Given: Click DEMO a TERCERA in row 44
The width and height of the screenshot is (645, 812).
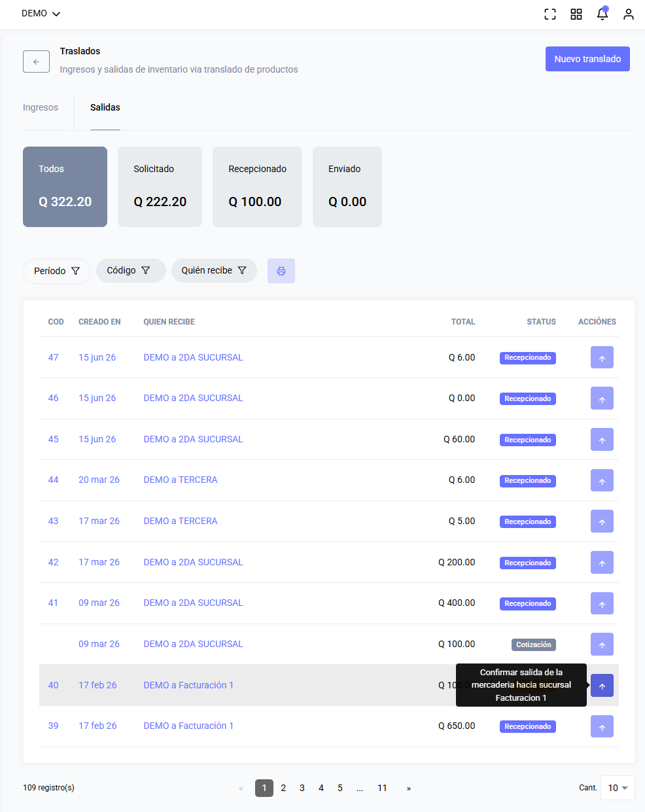Looking at the screenshot, I should pyautogui.click(x=181, y=480).
